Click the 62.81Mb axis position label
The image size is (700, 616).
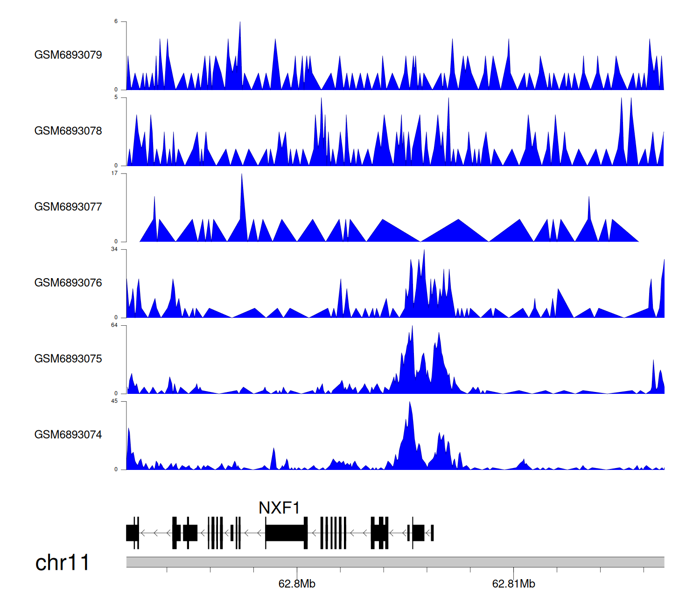click(513, 584)
